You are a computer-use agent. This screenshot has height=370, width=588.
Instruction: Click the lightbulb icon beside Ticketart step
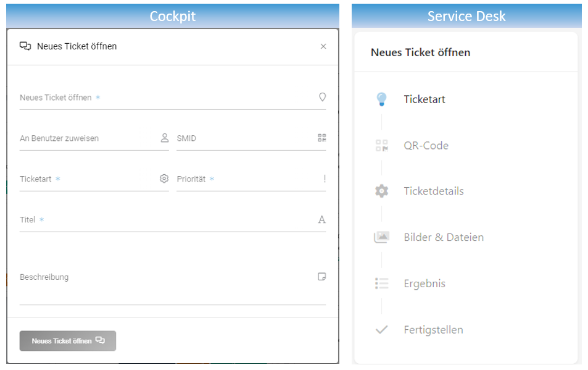pyautogui.click(x=381, y=99)
